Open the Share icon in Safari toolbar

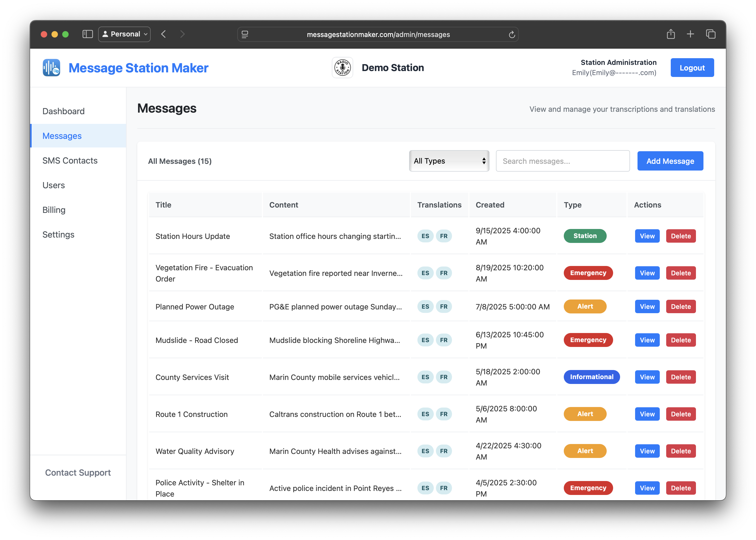670,34
